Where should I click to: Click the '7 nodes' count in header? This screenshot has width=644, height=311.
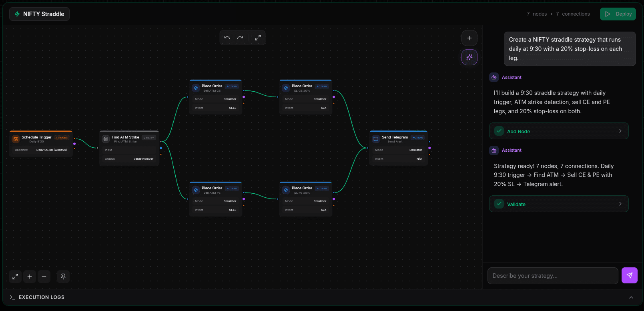[537, 14]
